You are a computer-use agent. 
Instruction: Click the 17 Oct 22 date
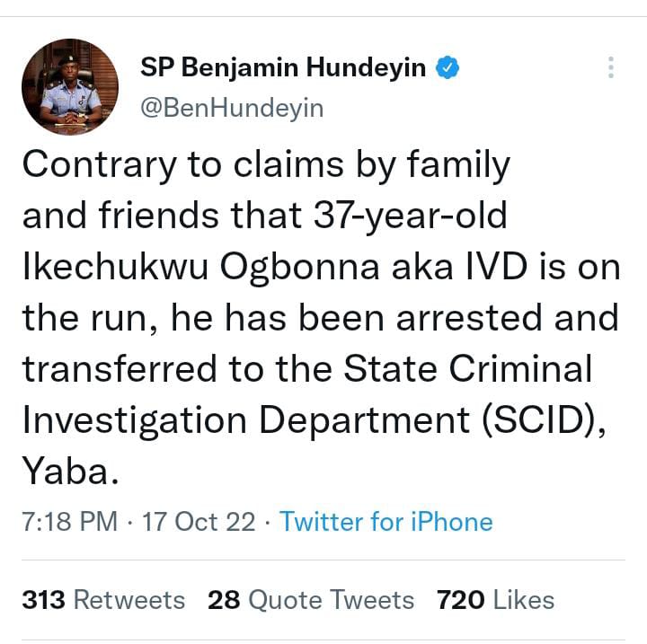coord(199,522)
